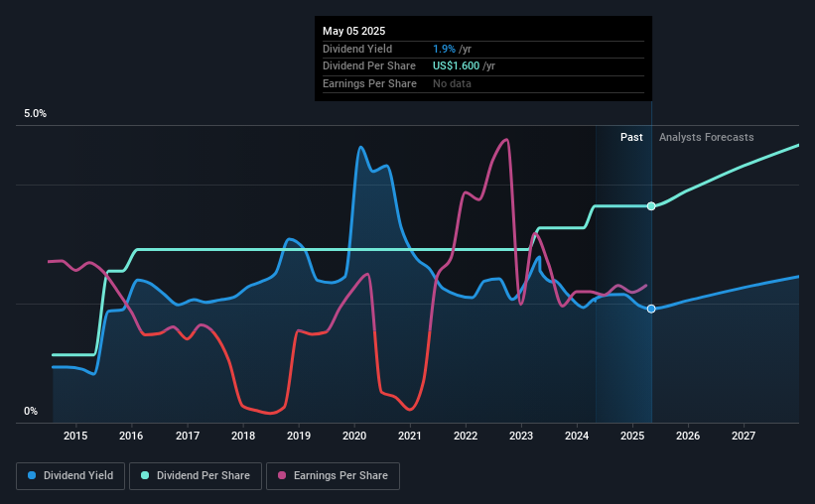
Task: Click the US$1.600 dividend per share value
Action: tap(457, 66)
